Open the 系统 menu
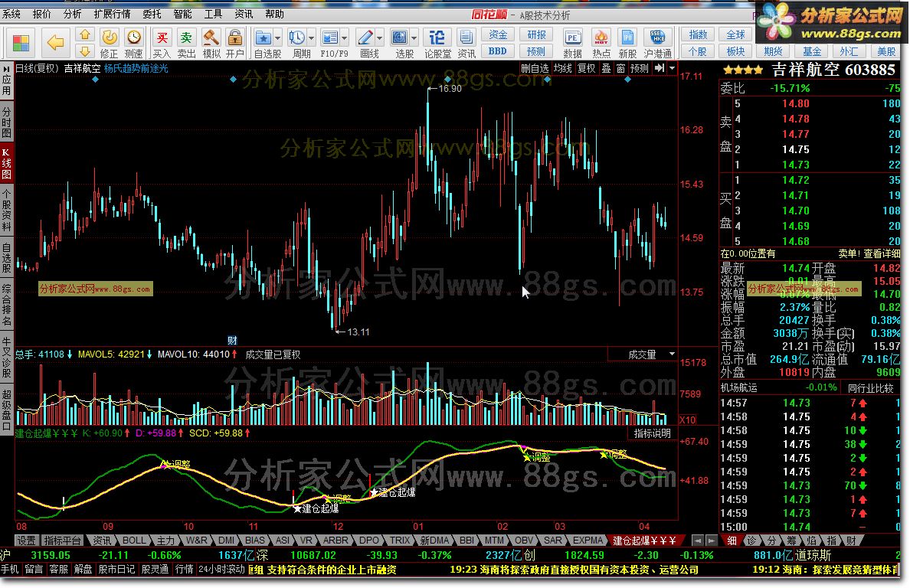The width and height of the screenshot is (910, 588). click(x=11, y=14)
